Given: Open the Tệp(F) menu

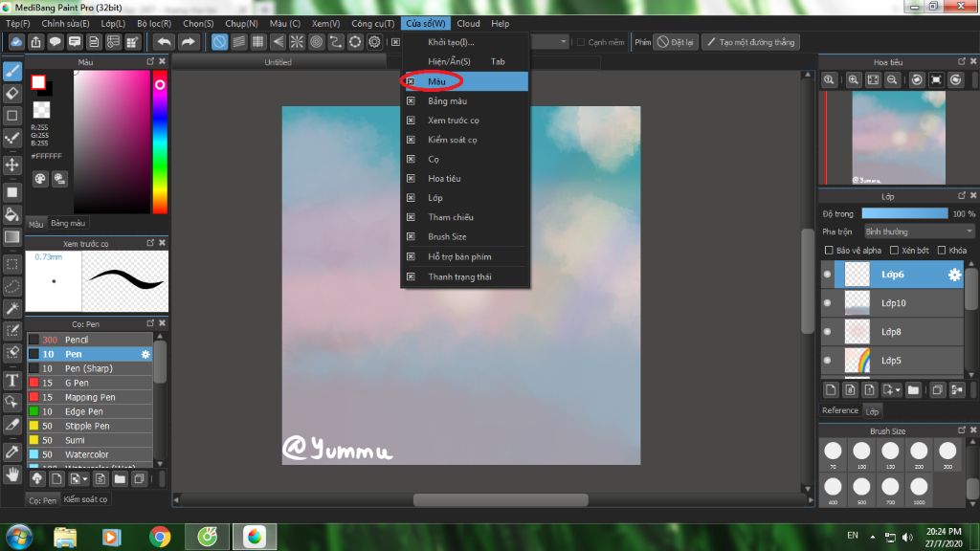Looking at the screenshot, I should coord(18,23).
